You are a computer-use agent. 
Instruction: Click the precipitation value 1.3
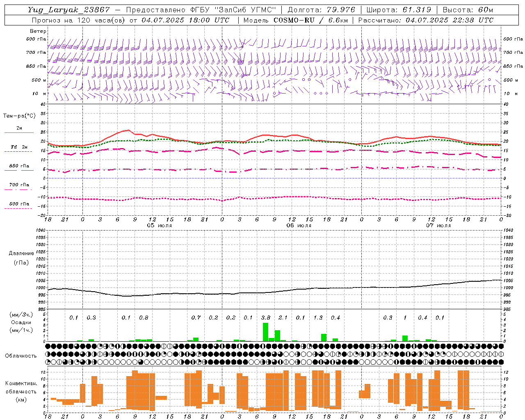[318, 317]
